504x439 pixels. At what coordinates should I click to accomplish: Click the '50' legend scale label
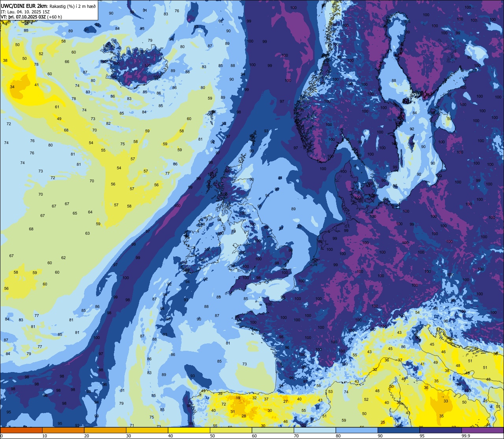tap(212, 436)
